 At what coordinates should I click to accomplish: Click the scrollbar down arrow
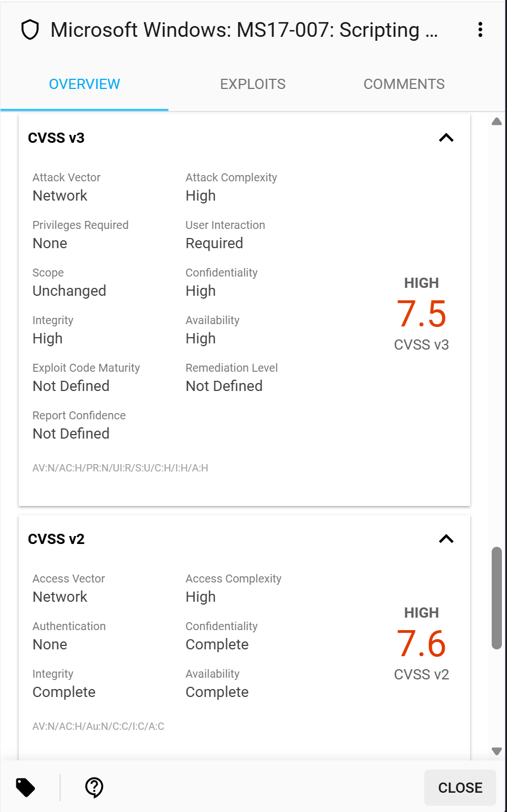(497, 751)
